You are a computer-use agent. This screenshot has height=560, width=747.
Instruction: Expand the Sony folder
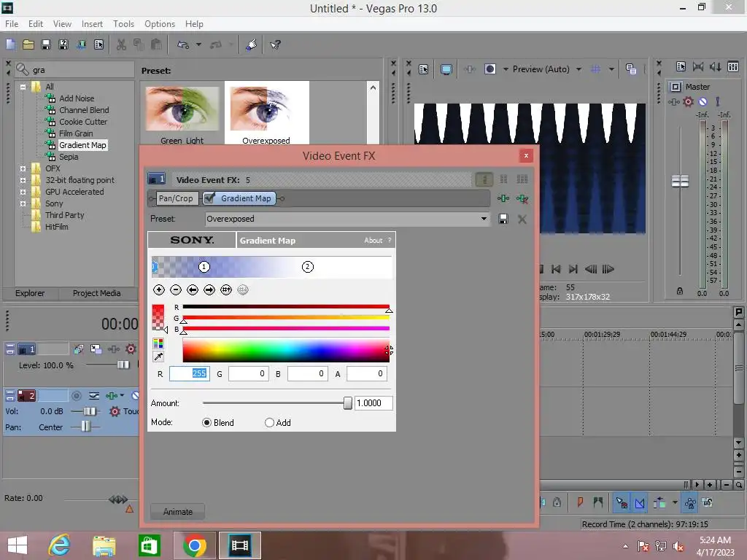[x=23, y=204]
